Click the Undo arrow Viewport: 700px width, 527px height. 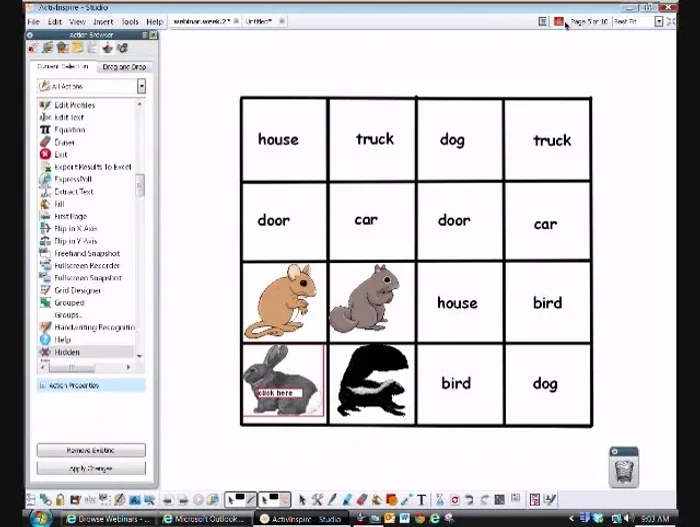tap(469, 500)
